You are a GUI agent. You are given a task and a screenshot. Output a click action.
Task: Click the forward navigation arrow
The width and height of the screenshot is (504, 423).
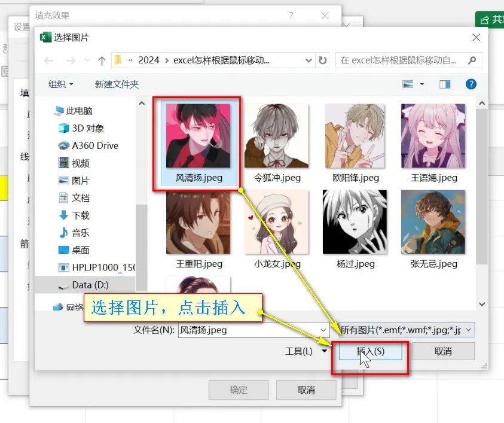[x=71, y=60]
